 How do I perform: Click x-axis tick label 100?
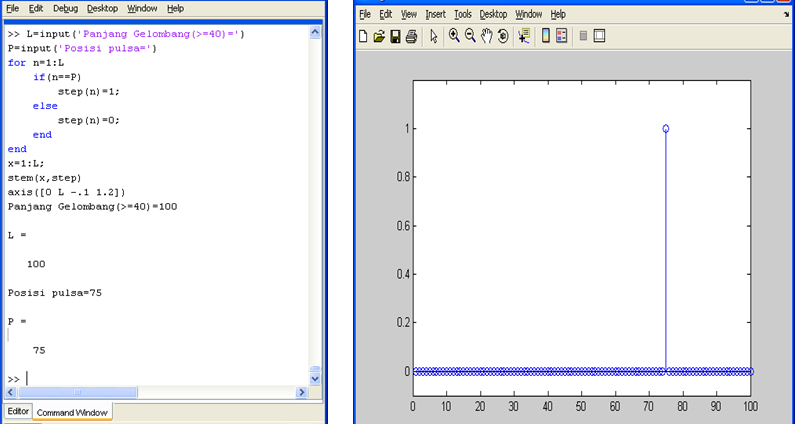750,407
